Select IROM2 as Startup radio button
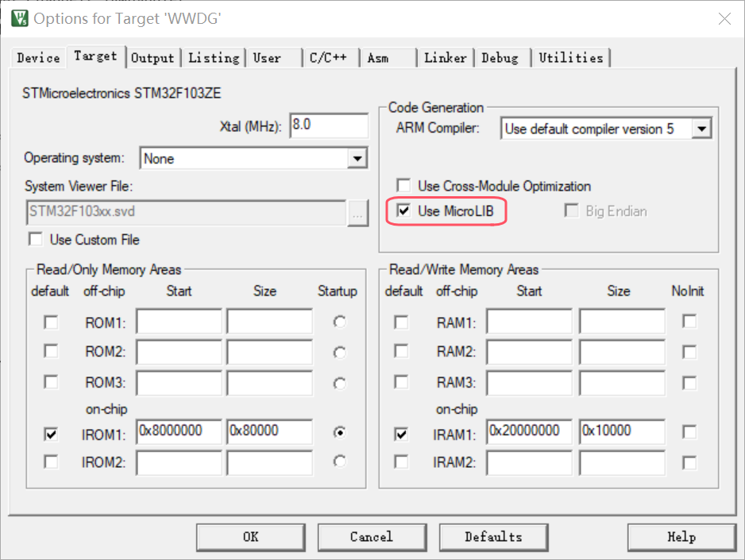Viewport: 745px width, 560px height. (x=339, y=462)
